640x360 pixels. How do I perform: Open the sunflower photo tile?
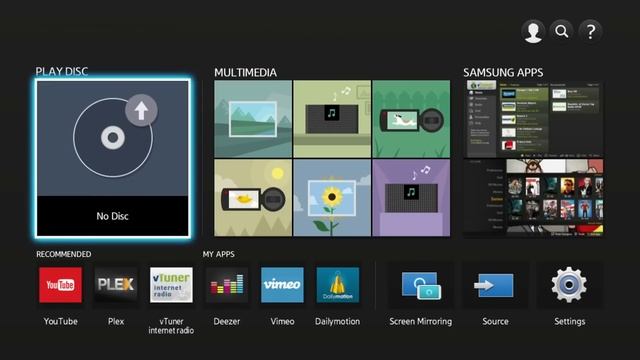point(332,198)
